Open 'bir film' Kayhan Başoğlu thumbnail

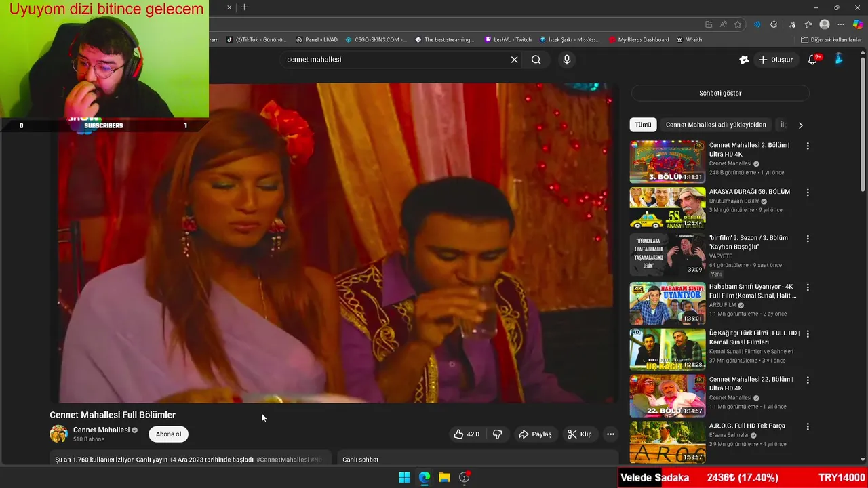(x=667, y=254)
